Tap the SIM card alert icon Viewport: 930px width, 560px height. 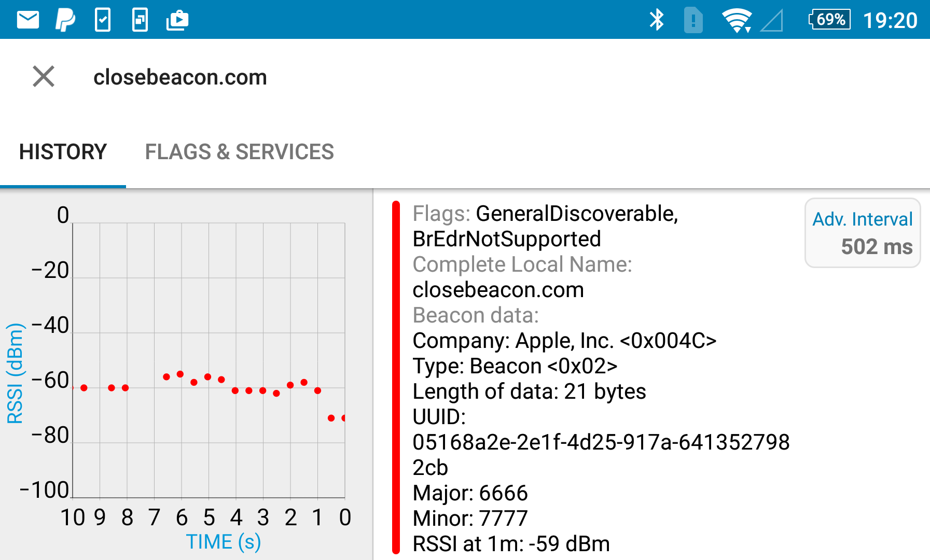(x=693, y=20)
